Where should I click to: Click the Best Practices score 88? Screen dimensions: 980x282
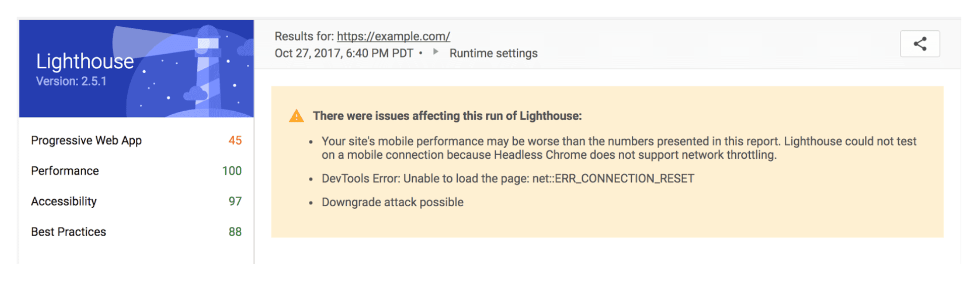[235, 232]
